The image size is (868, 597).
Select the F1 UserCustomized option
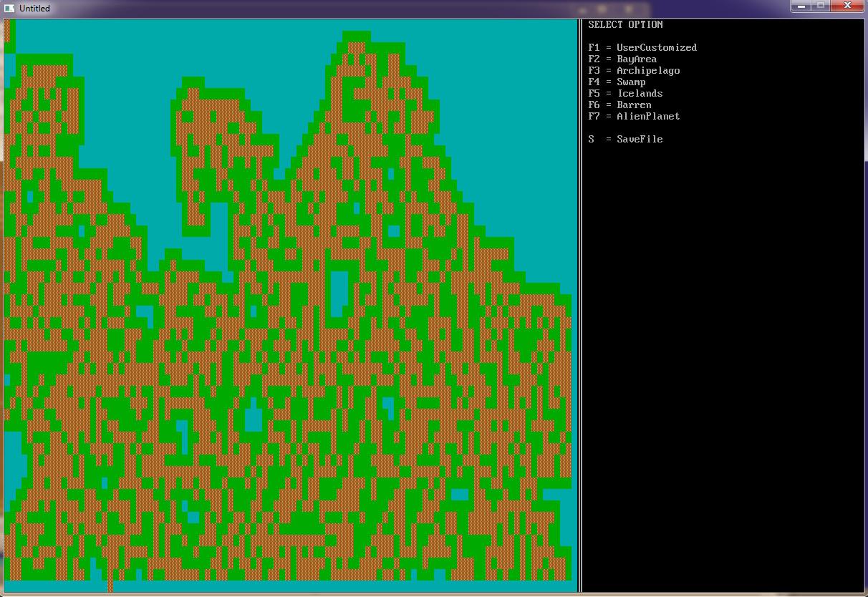coord(642,48)
